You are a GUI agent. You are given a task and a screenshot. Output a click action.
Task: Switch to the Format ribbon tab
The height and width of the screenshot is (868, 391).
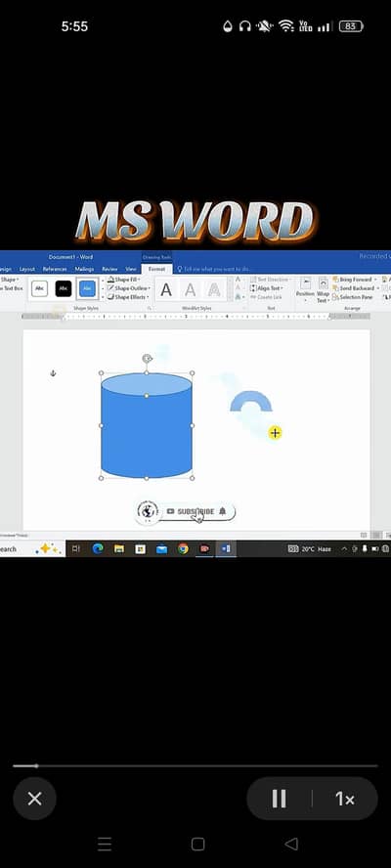[156, 269]
